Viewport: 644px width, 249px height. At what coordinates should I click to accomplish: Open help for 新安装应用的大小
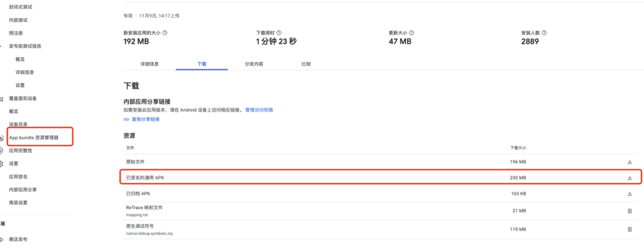coord(165,33)
